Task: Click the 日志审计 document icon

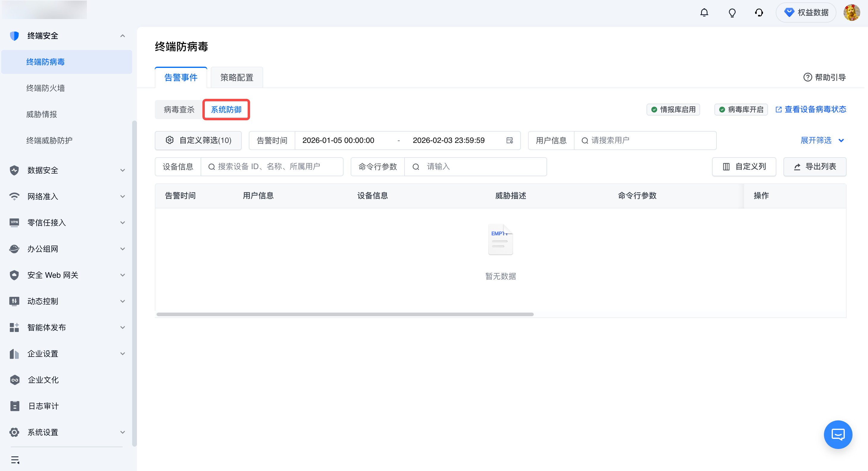Action: pos(15,406)
